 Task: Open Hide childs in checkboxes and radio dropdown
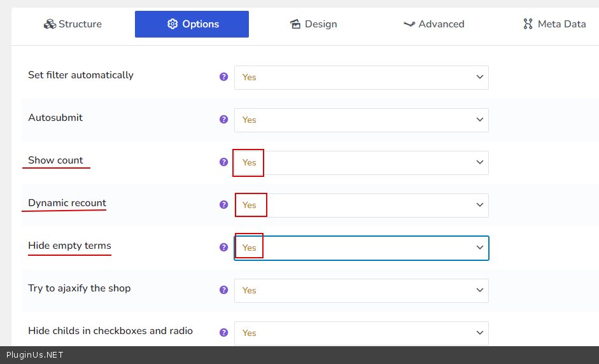pos(361,333)
